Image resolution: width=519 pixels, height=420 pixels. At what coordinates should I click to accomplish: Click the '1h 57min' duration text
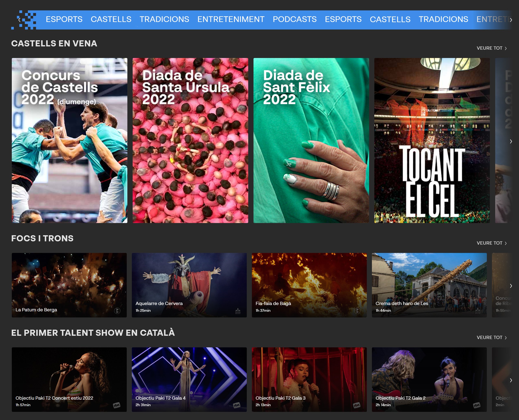pos(23,405)
